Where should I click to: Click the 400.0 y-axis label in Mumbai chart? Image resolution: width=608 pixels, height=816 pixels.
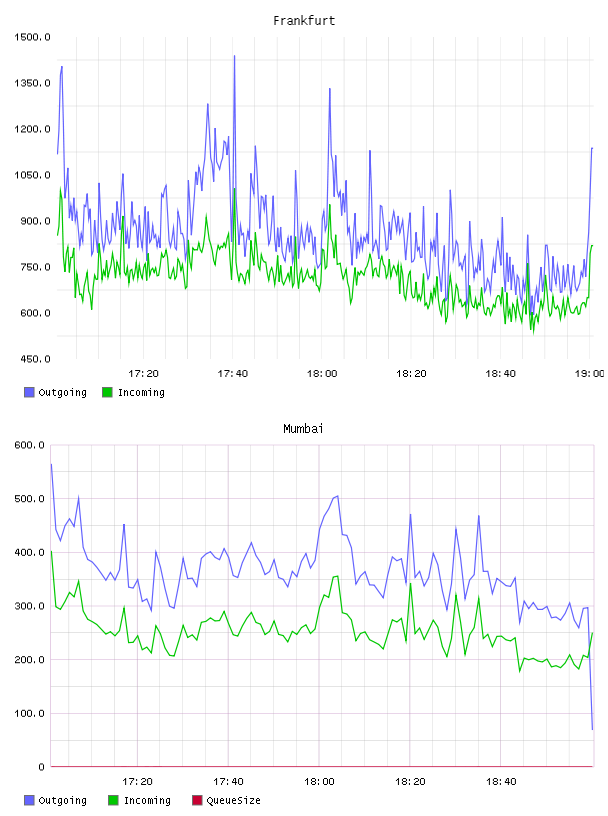[x=29, y=552]
